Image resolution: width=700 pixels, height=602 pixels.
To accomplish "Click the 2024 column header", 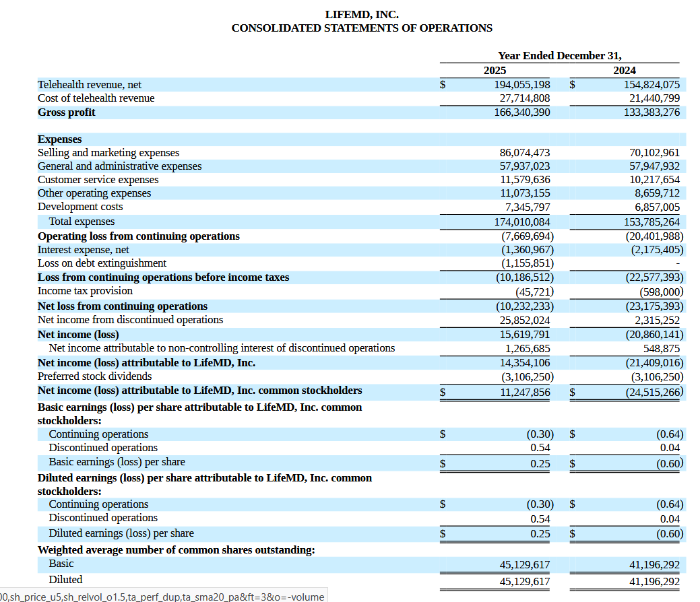I will tap(625, 70).
